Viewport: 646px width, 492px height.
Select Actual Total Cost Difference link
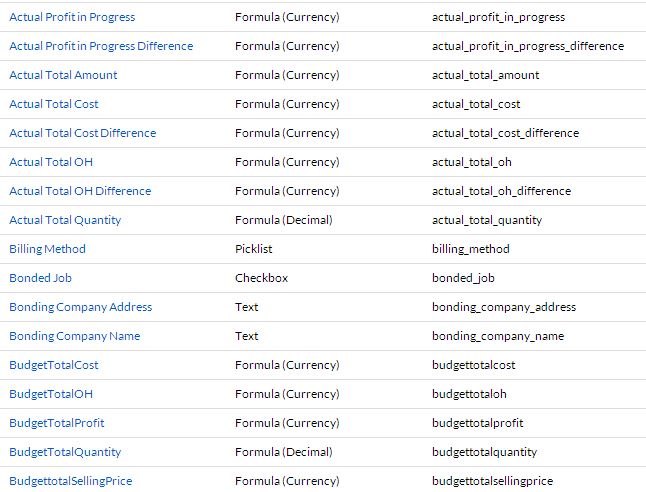click(x=82, y=133)
